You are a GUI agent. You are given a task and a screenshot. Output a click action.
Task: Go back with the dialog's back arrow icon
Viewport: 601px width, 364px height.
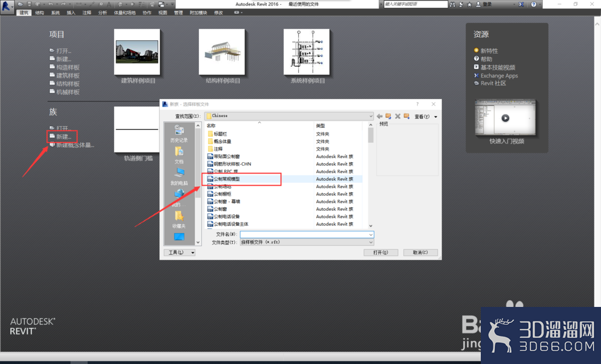tap(379, 116)
